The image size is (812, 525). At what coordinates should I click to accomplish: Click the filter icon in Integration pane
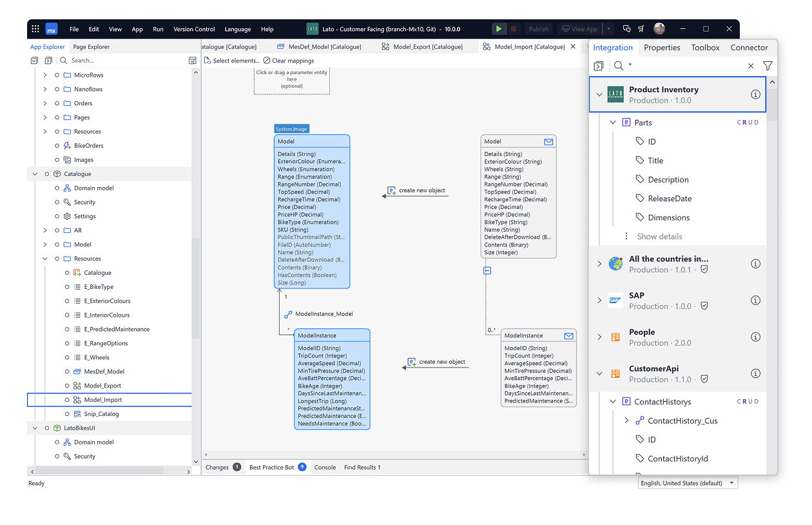coord(768,66)
